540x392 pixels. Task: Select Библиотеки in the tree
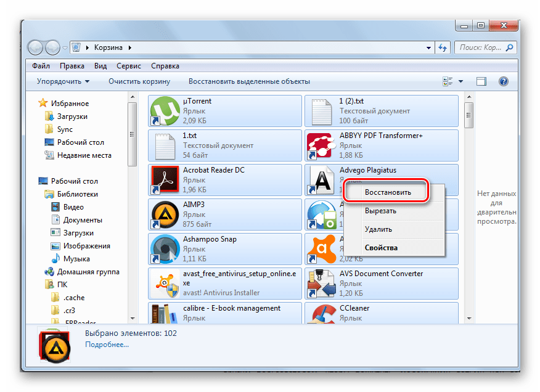tap(78, 194)
